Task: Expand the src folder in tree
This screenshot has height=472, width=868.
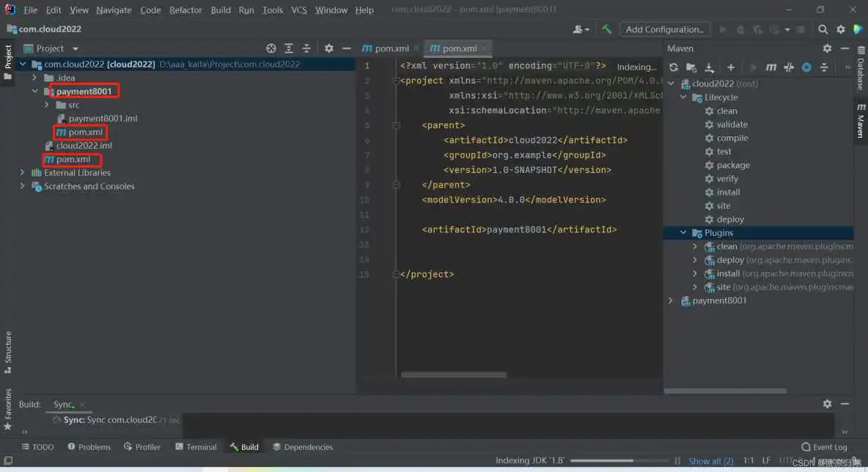Action: [x=47, y=105]
